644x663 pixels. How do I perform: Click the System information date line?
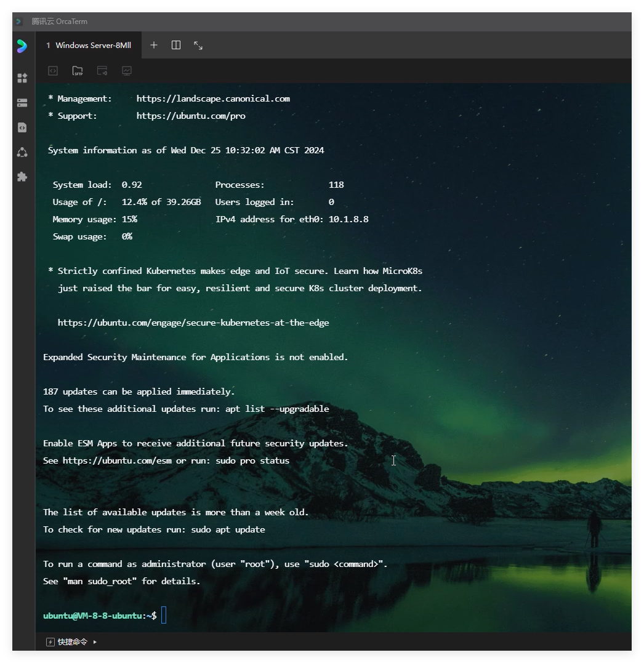pos(186,151)
